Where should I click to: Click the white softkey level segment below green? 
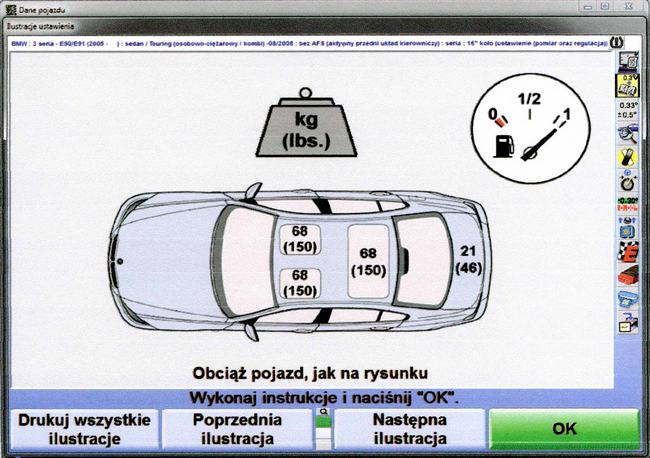click(323, 433)
